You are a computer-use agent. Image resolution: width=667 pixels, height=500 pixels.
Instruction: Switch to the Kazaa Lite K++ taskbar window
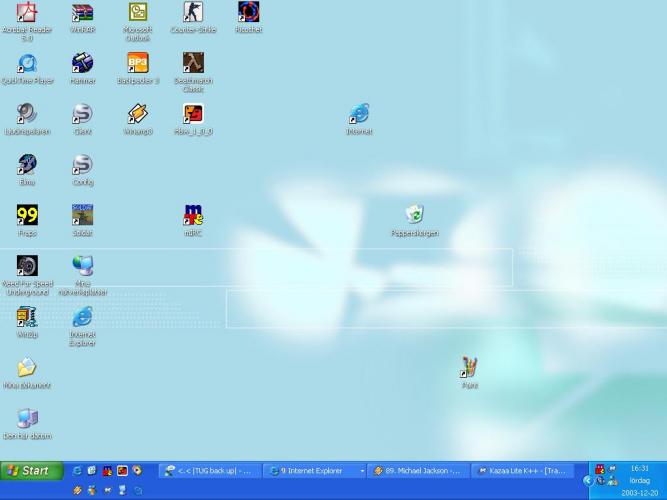[x=522, y=471]
